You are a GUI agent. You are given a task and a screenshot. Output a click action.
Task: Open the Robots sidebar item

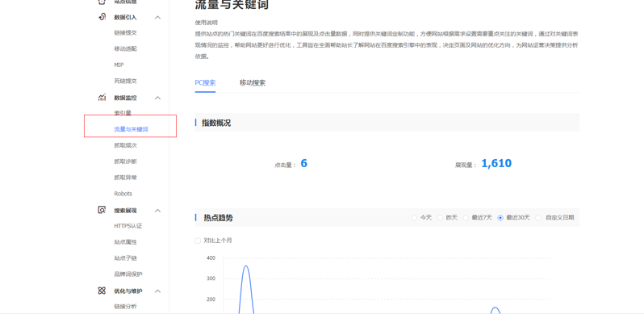(x=123, y=194)
